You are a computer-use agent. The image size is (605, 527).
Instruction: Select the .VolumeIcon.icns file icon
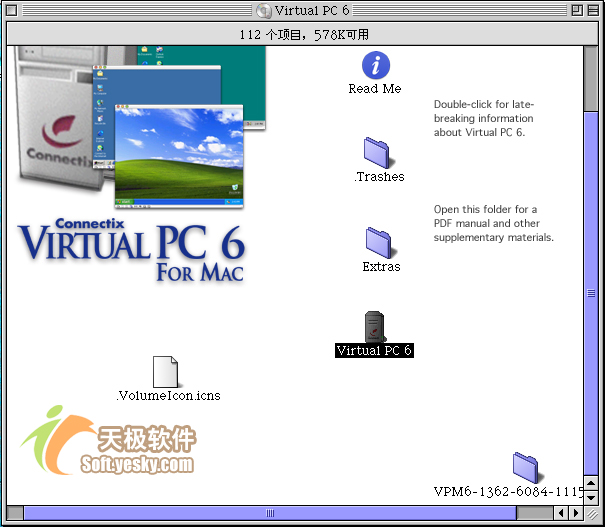(x=167, y=372)
